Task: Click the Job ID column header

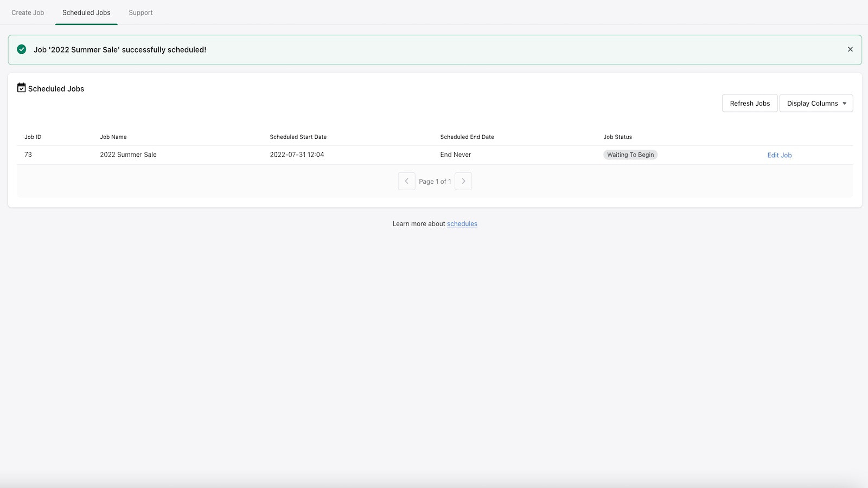Action: pyautogui.click(x=33, y=137)
